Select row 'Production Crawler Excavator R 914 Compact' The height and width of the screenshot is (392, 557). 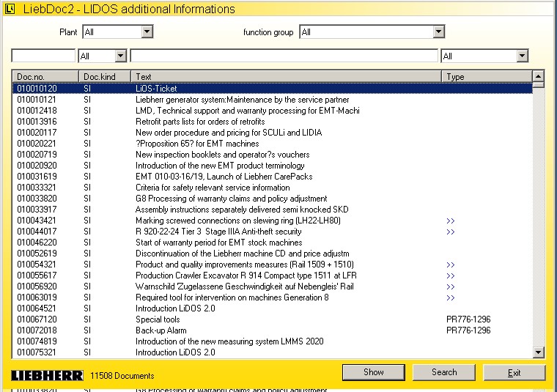pos(273,275)
